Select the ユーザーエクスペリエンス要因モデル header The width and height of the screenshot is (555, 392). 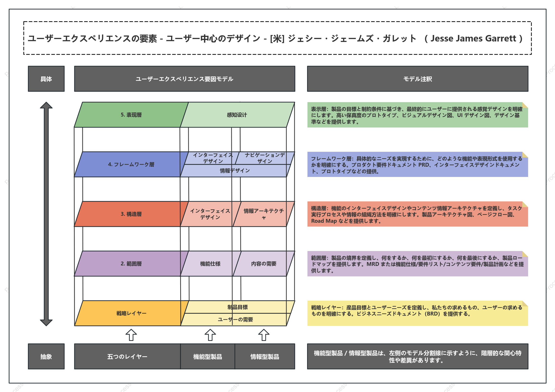click(x=185, y=79)
